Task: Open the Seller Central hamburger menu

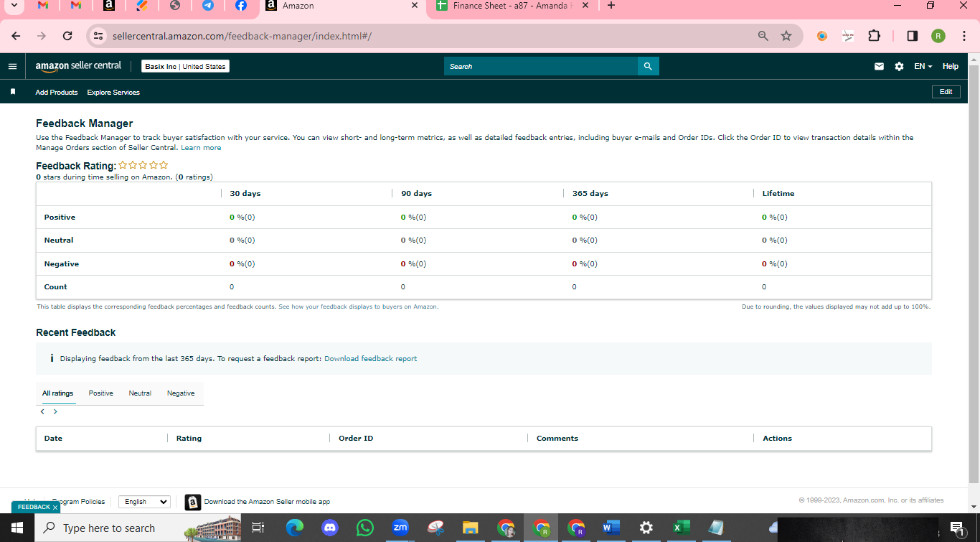Action: pos(12,66)
